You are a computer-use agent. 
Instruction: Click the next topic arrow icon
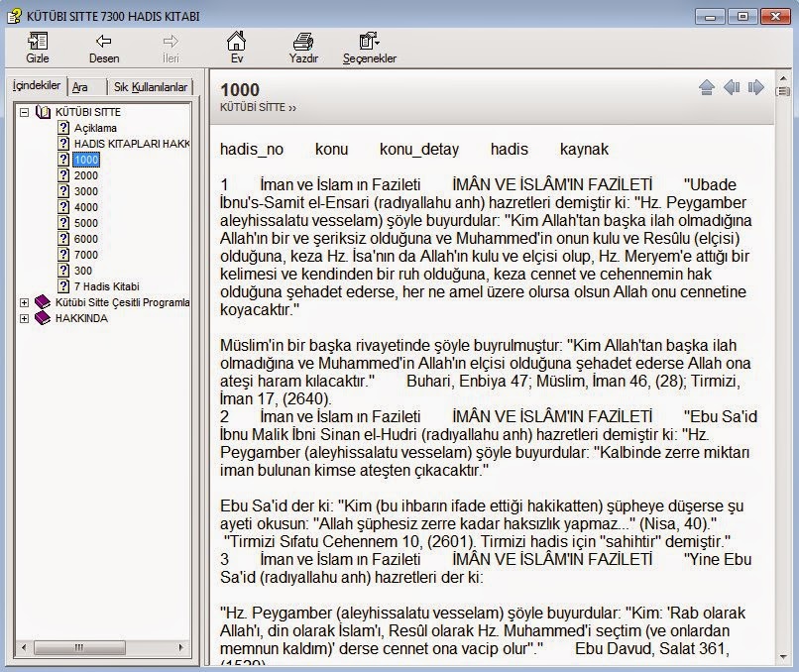click(756, 87)
